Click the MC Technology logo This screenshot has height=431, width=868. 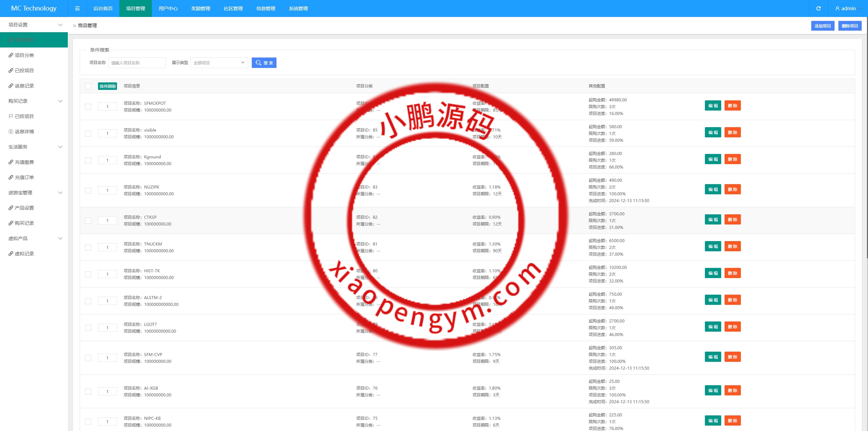tap(34, 8)
